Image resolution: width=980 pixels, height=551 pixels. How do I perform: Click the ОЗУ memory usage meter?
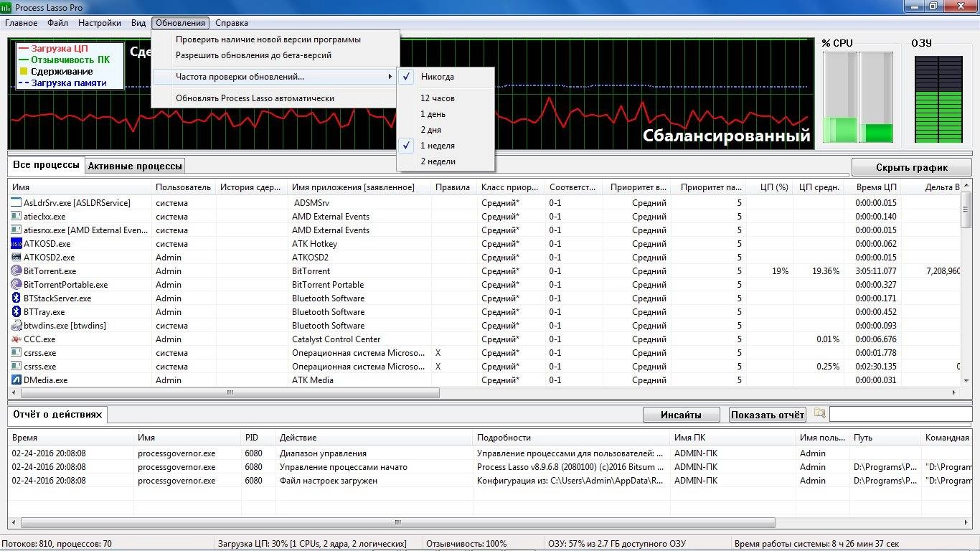pos(939,99)
